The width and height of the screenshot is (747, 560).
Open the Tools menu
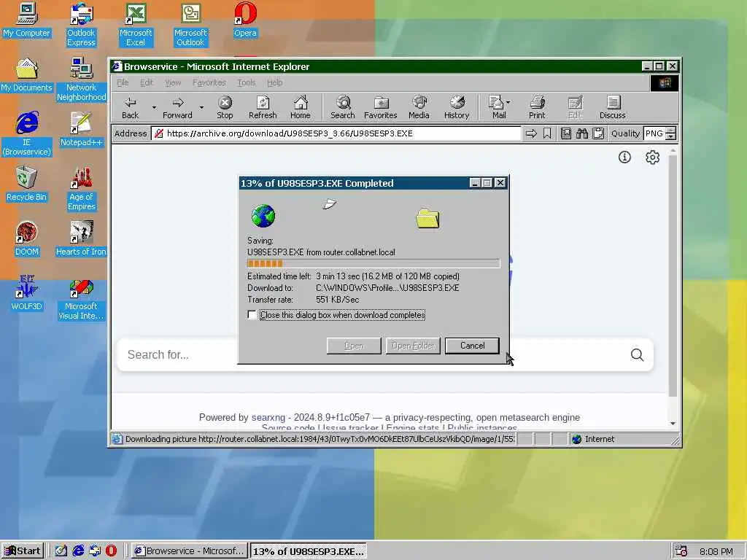pos(247,82)
